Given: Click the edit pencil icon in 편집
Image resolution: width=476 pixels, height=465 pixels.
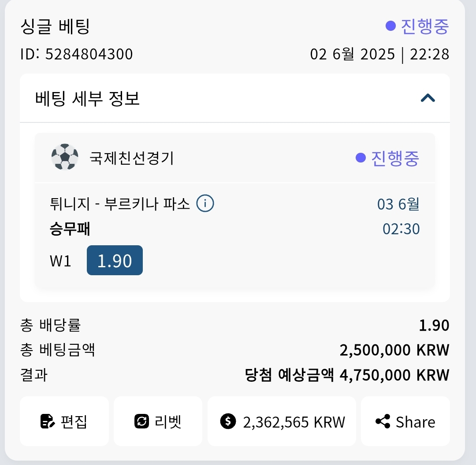Looking at the screenshot, I should [48, 421].
